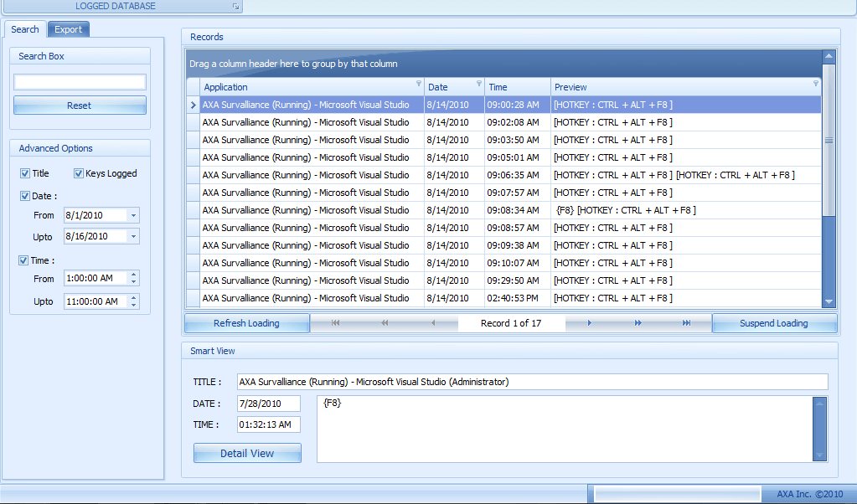This screenshot has height=504, width=857.
Task: Expand the Date From dropdown calendar
Action: pos(133,216)
